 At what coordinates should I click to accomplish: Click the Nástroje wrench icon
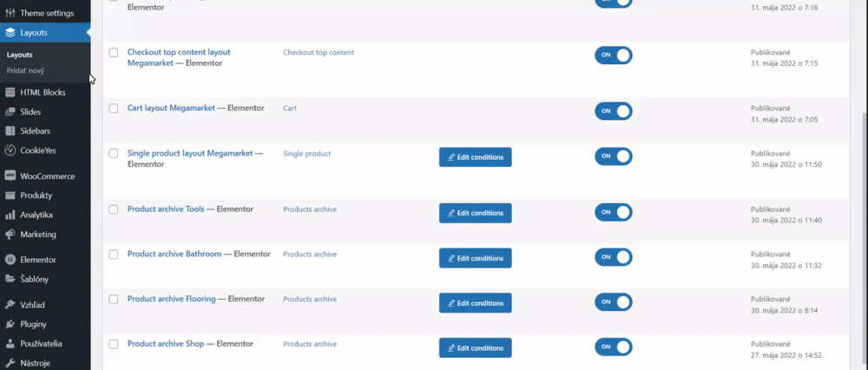pyautogui.click(x=10, y=363)
